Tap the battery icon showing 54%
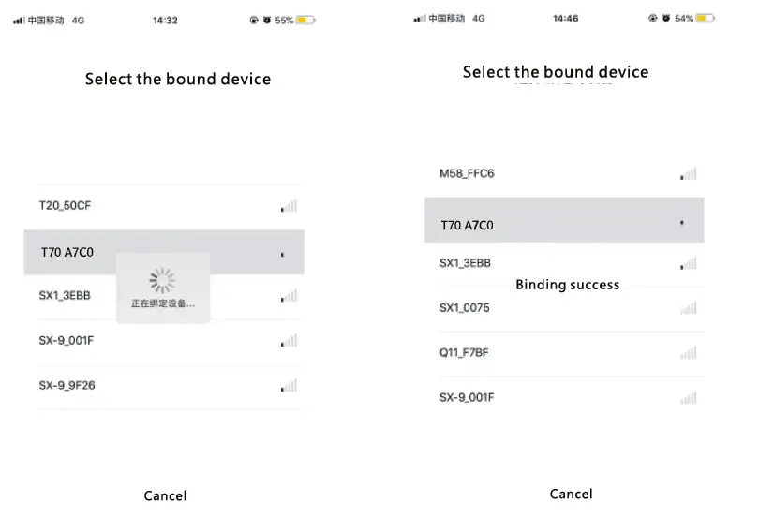 pyautogui.click(x=706, y=18)
